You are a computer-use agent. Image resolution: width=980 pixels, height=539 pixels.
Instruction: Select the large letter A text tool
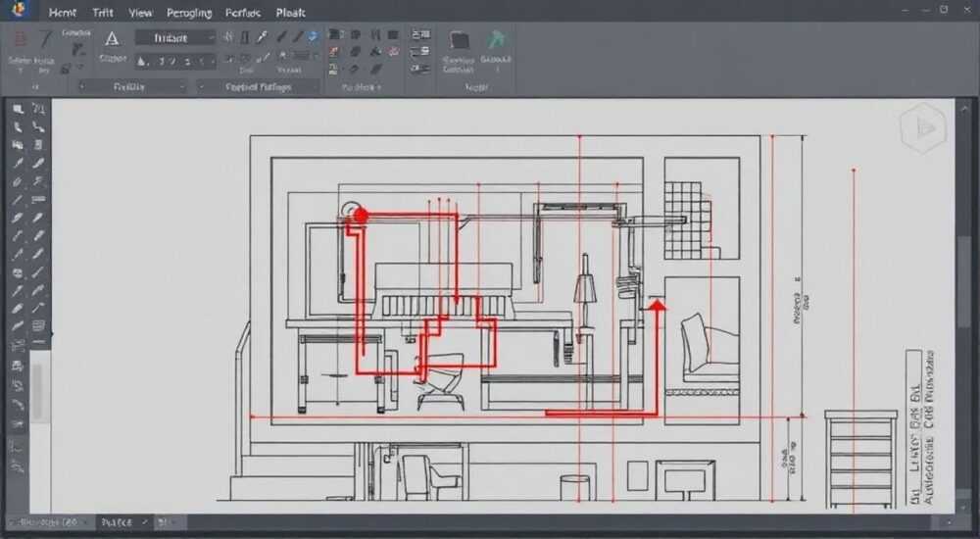[x=112, y=39]
